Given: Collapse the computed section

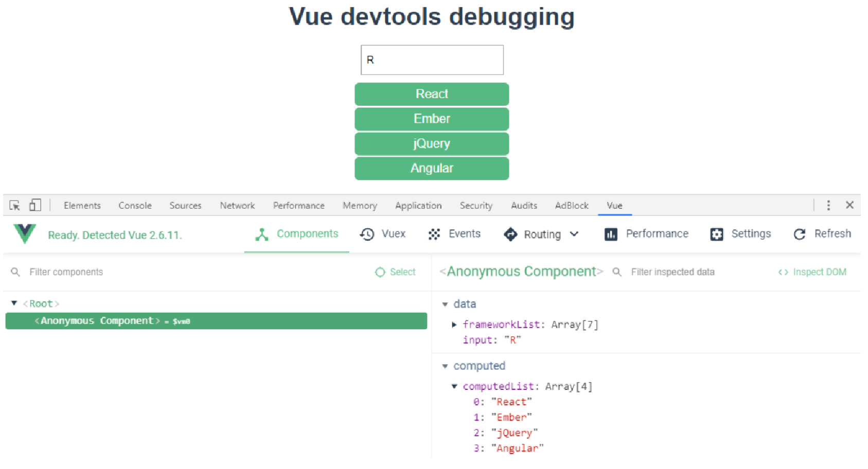Looking at the screenshot, I should point(445,366).
